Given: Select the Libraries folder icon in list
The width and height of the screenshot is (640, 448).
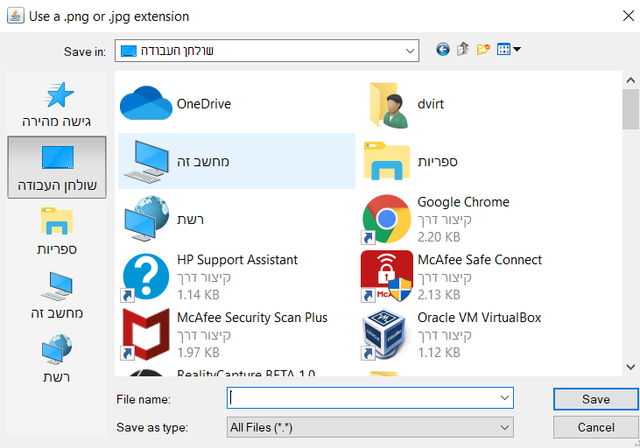Looking at the screenshot, I should click(387, 161).
